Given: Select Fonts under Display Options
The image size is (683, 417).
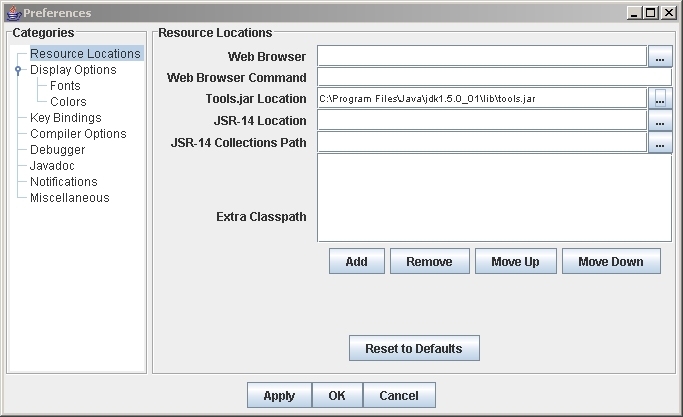Looking at the screenshot, I should tap(65, 86).
